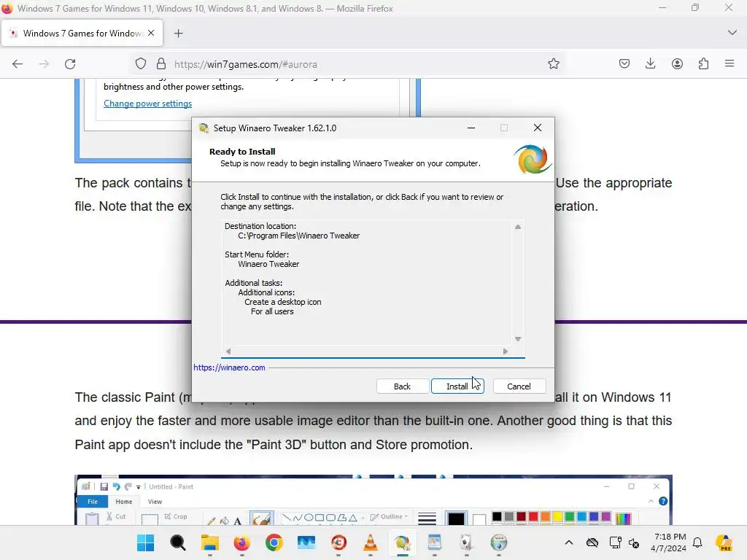This screenshot has width=747, height=560.
Task: Open File Explorer from the taskbar
Action: point(209,542)
